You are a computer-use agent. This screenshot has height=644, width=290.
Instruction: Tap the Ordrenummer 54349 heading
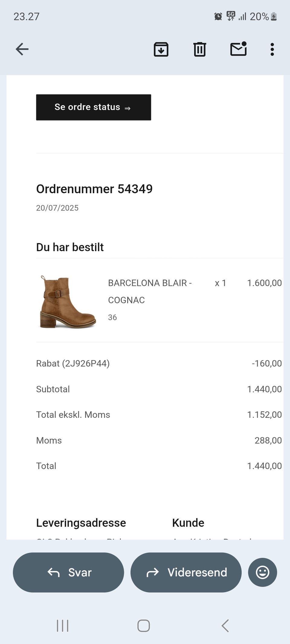click(x=94, y=189)
